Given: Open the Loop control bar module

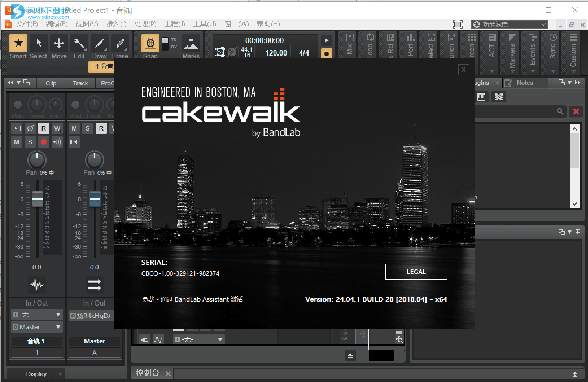Looking at the screenshot, I should coord(370,45).
